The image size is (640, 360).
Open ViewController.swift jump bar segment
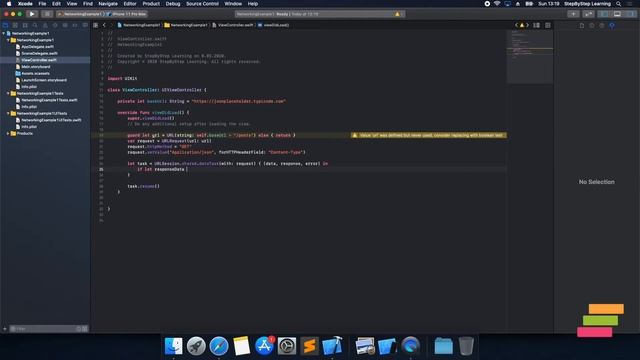233,25
